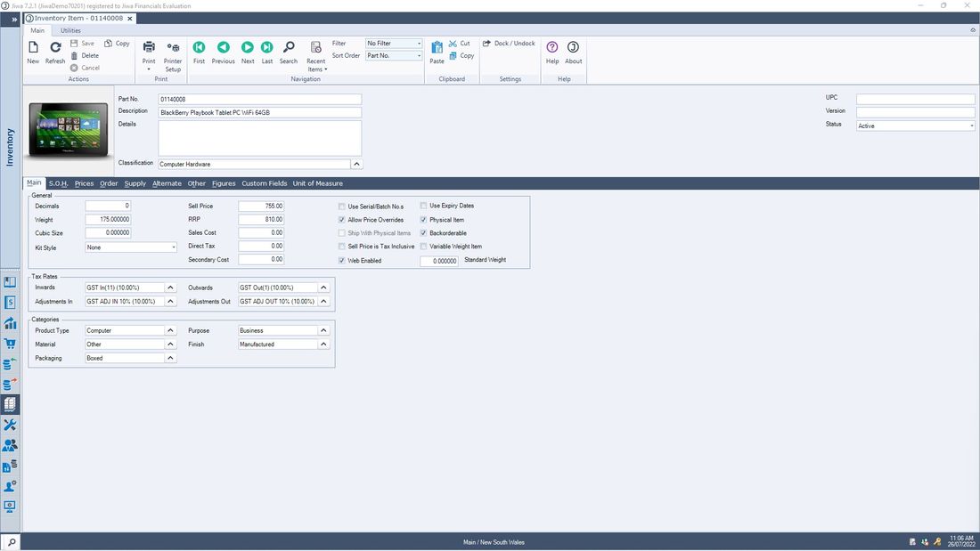Open the Filter dropdown

pyautogui.click(x=419, y=44)
